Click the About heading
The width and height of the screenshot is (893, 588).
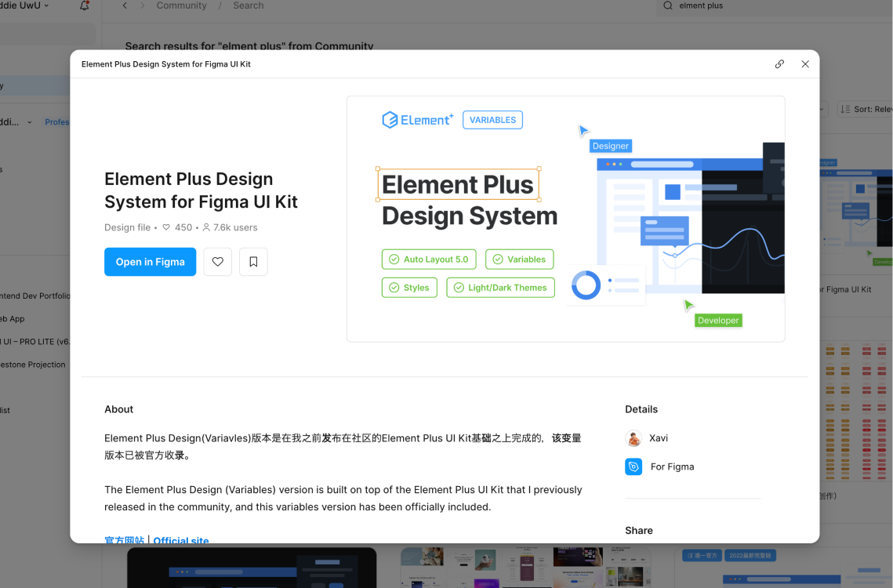[118, 409]
